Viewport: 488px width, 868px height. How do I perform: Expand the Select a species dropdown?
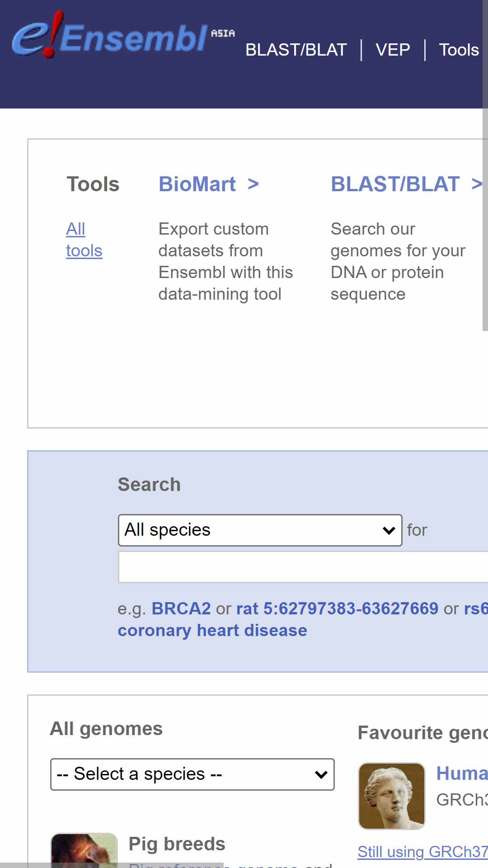point(192,774)
